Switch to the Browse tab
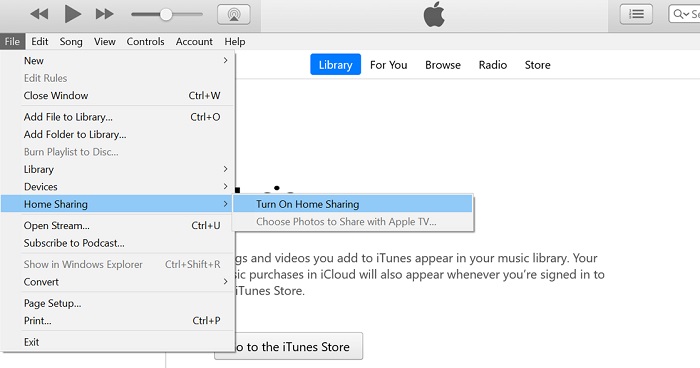 443,65
